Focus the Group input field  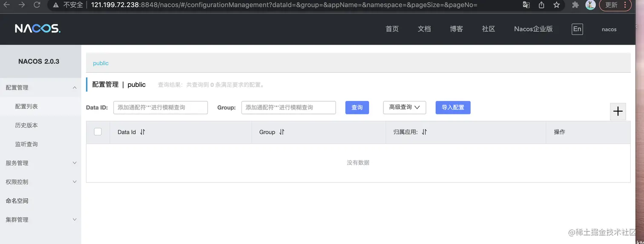[289, 108]
